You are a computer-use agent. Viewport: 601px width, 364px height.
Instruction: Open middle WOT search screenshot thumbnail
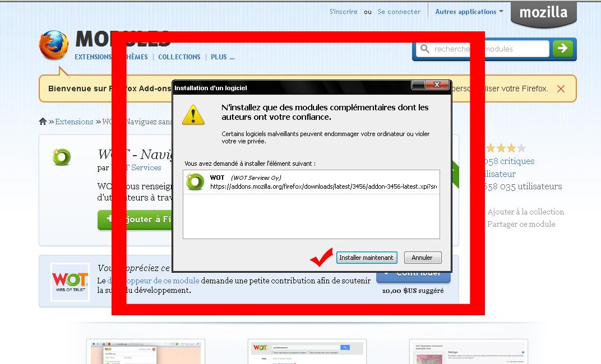[307, 351]
